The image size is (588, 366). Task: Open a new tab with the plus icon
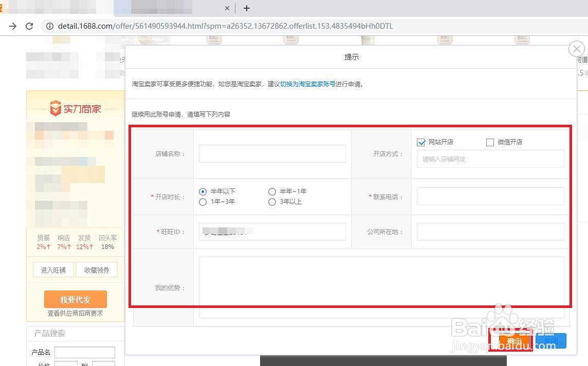pyautogui.click(x=247, y=8)
